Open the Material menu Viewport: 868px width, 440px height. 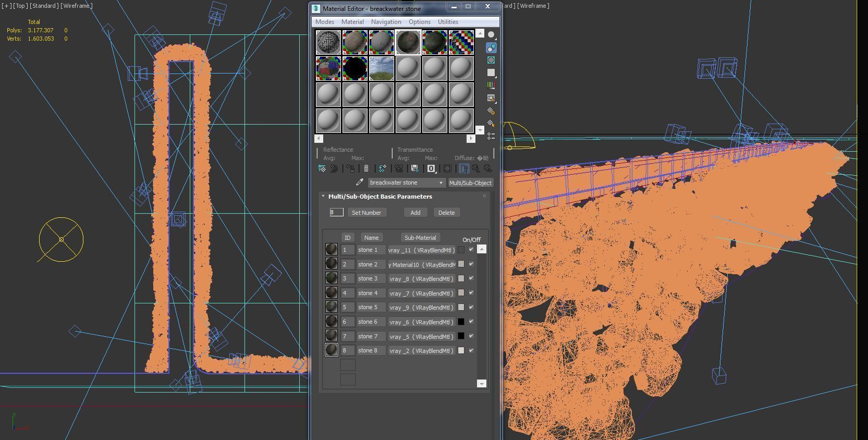click(x=352, y=22)
